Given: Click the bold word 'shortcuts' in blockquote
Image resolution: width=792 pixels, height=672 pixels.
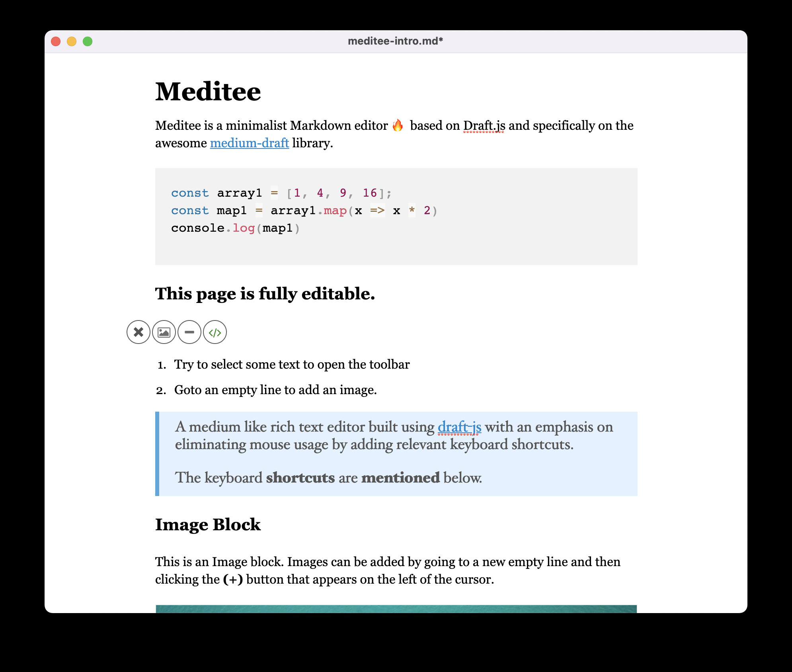Looking at the screenshot, I should click(300, 478).
